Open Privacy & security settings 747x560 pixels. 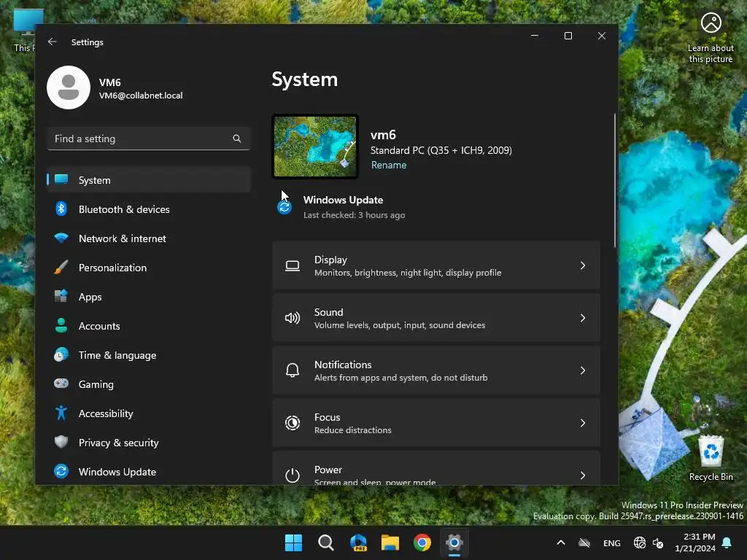point(149,443)
